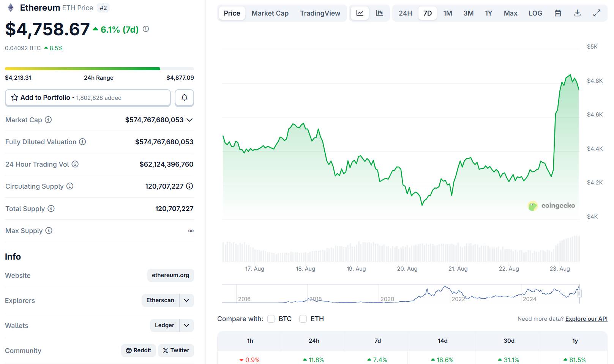Switch to the candlestick chart icon
Viewport: 614px width, 364px height.
coord(379,13)
